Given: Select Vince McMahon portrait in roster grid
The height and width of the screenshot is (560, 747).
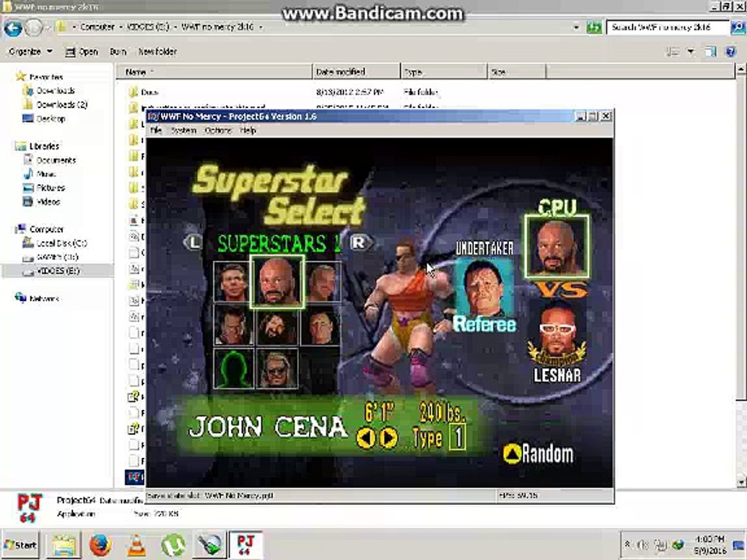Looking at the screenshot, I should [233, 282].
